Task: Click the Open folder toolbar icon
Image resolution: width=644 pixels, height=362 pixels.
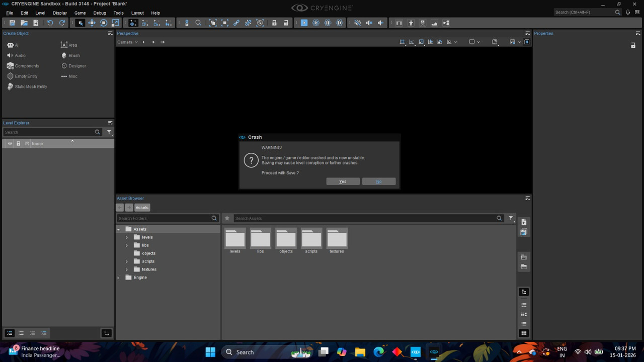Action: coord(24,23)
